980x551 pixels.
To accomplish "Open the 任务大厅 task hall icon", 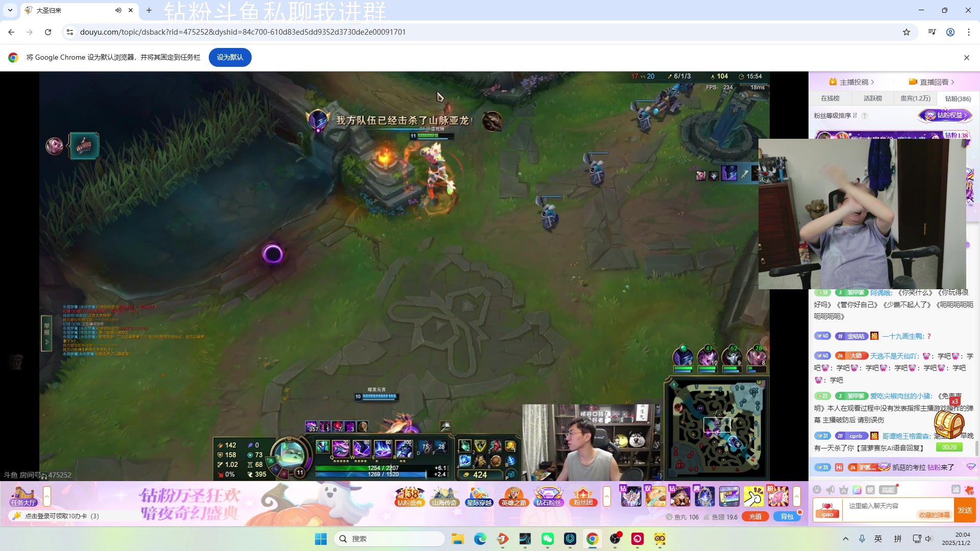I will coord(23,496).
